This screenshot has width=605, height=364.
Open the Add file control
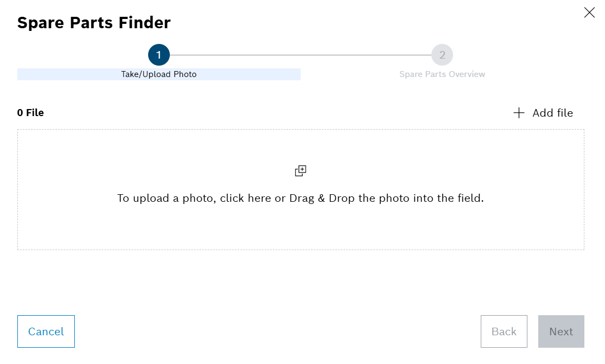point(543,113)
